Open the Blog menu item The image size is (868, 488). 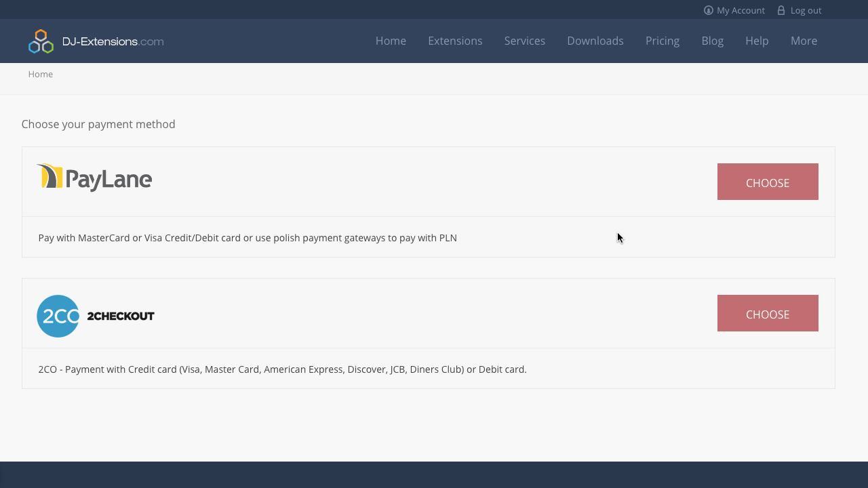712,41
